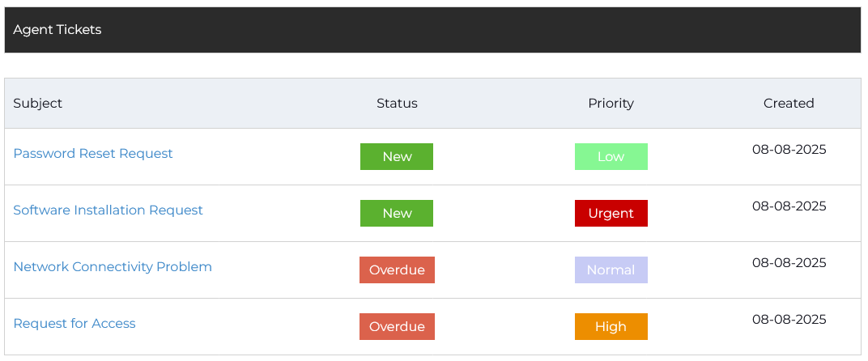Select the green Low priority badge
This screenshot has width=868, height=361.
[x=611, y=157]
